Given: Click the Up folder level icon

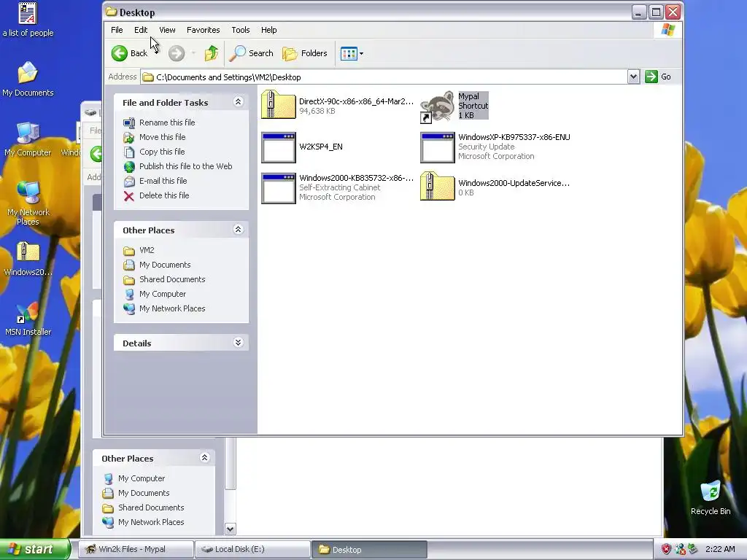Looking at the screenshot, I should pos(211,53).
